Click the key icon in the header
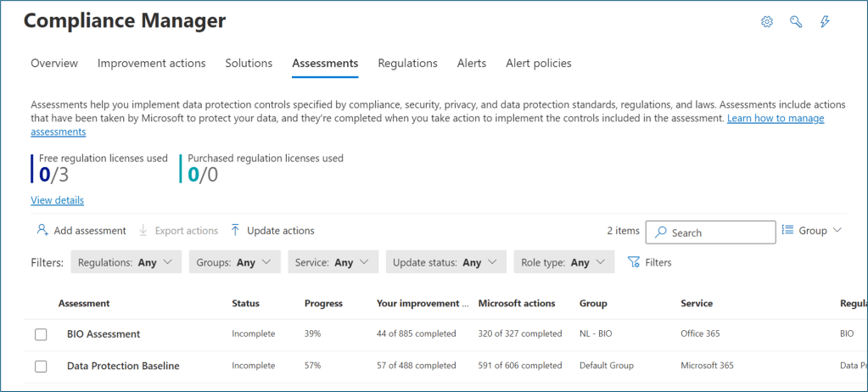 [x=796, y=22]
